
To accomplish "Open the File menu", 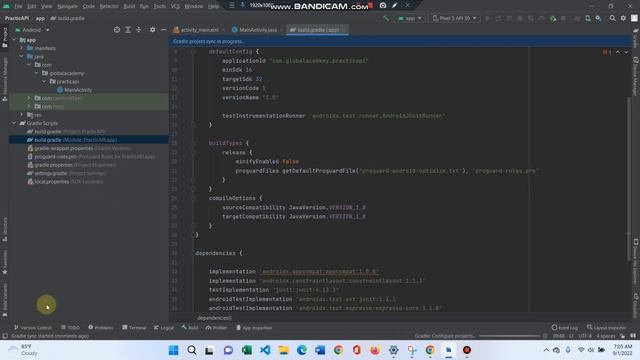I will coord(18,6).
